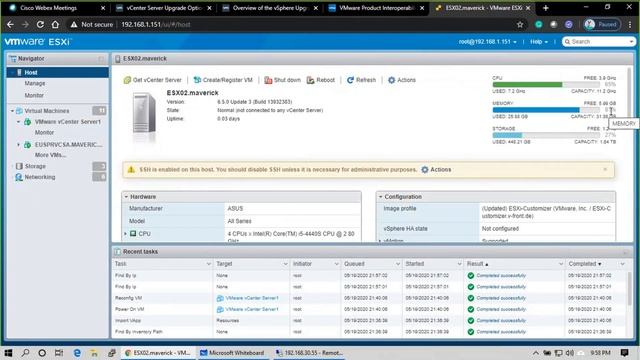This screenshot has width=640, height=360.
Task: Bookmark this page with star icon
Action: (520, 24)
